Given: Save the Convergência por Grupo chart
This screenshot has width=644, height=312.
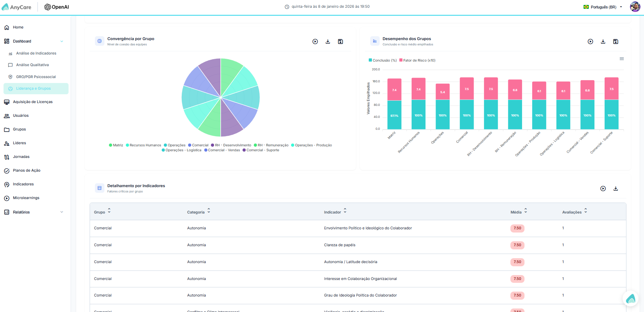Looking at the screenshot, I should point(340,42).
